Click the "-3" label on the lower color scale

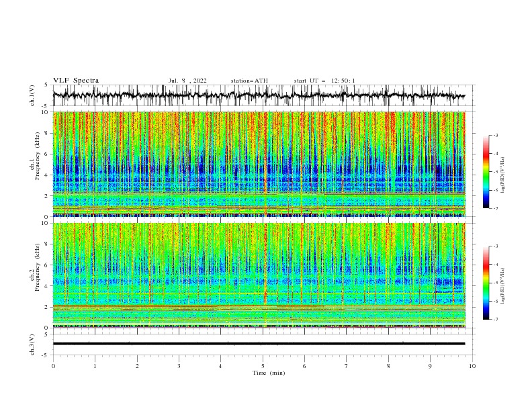click(x=496, y=246)
